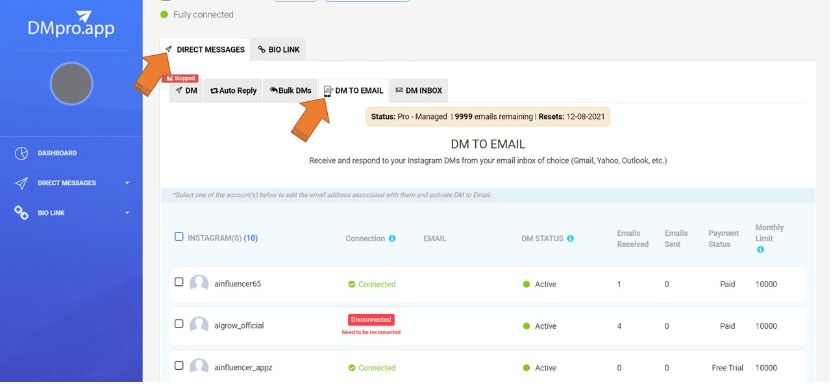Screen dimensions: 833x384
Task: Click the DMpro.app logo
Action: pos(71,24)
